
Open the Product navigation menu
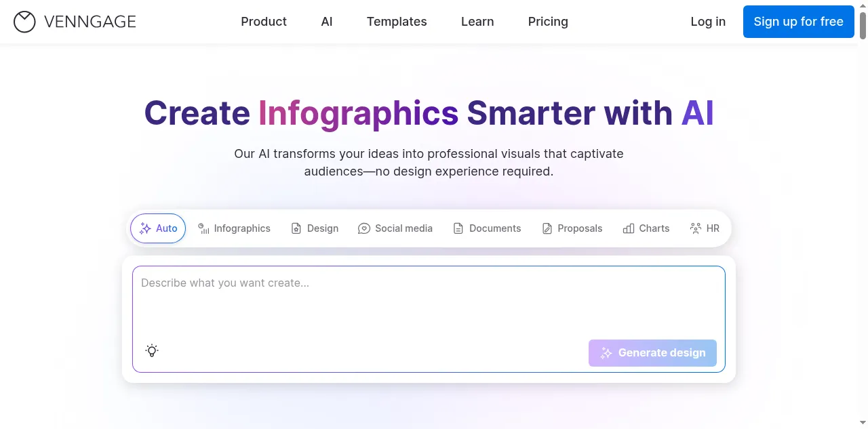pos(264,22)
